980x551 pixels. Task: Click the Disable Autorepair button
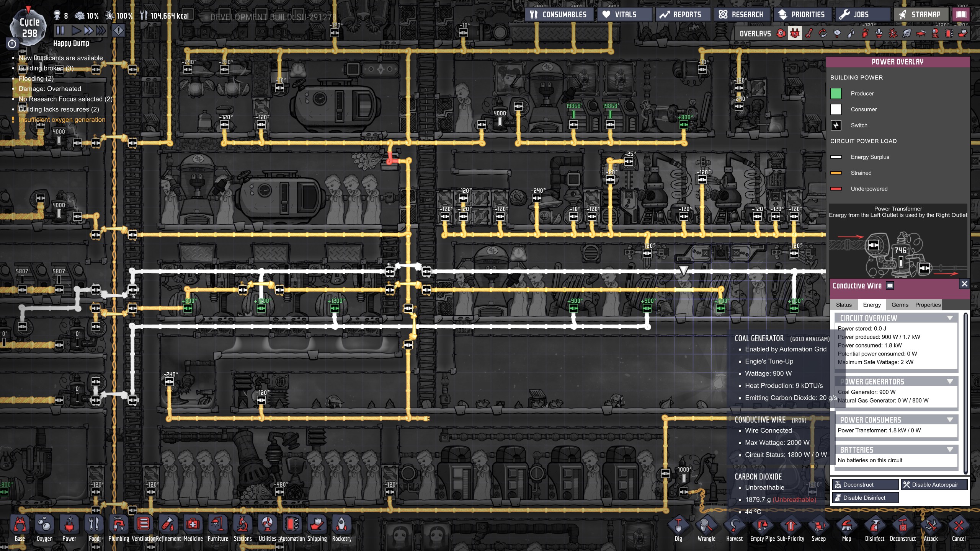(x=934, y=484)
